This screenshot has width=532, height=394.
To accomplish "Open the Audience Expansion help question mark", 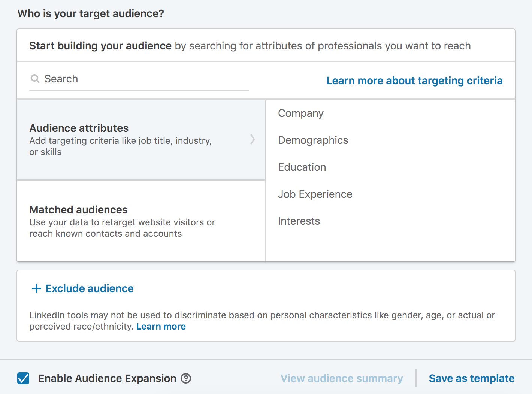I will pyautogui.click(x=186, y=378).
